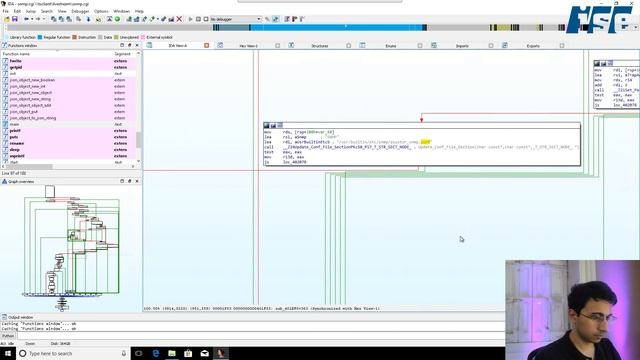The height and width of the screenshot is (360, 640).
Task: Sort by the Function name column header
Action: pos(57,54)
